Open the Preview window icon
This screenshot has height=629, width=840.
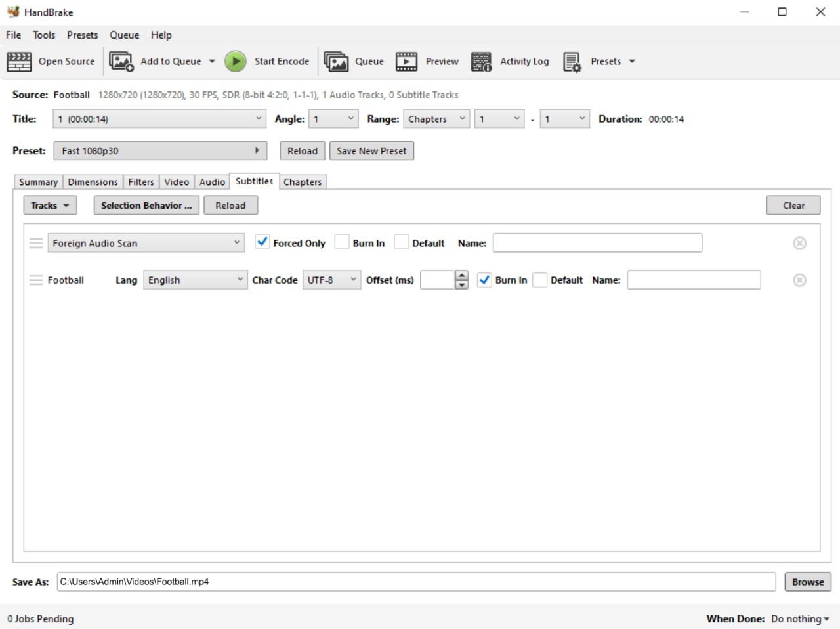[x=406, y=61]
